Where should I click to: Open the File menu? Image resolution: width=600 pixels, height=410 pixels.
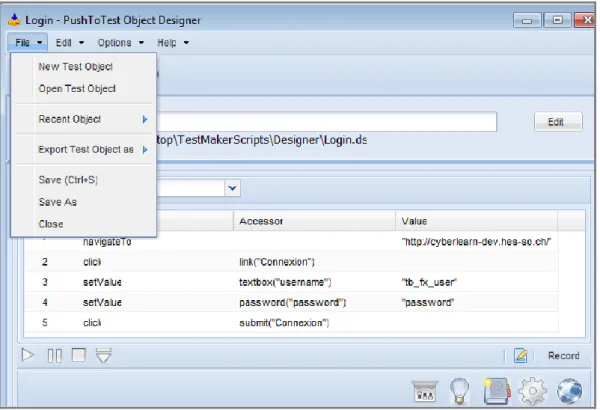[x=28, y=42]
